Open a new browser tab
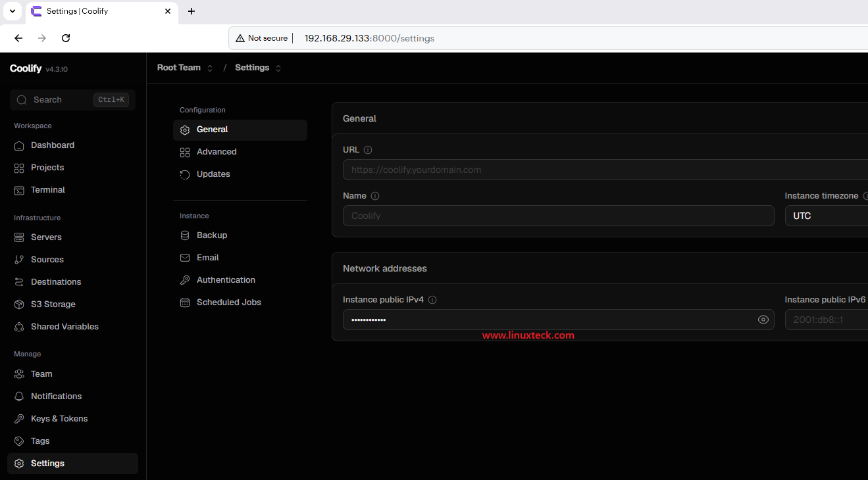The height and width of the screenshot is (480, 868). point(191,11)
